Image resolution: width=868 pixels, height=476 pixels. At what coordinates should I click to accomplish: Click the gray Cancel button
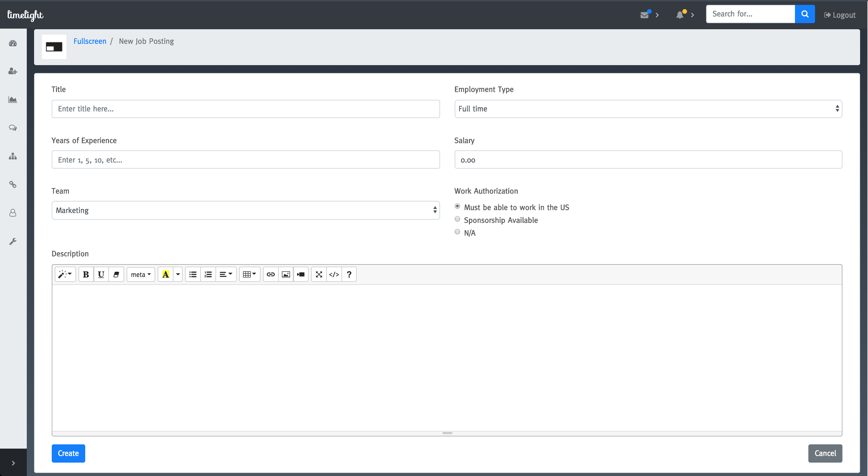[x=825, y=453]
